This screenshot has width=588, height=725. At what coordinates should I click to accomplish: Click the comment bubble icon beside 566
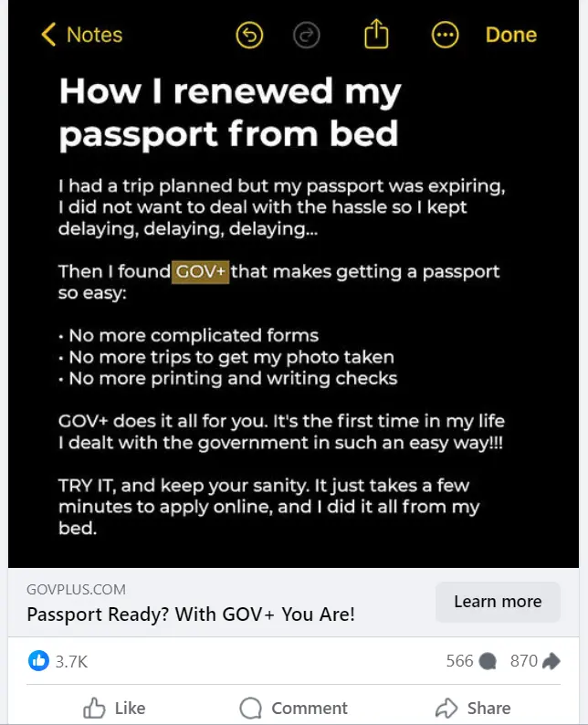tap(488, 661)
